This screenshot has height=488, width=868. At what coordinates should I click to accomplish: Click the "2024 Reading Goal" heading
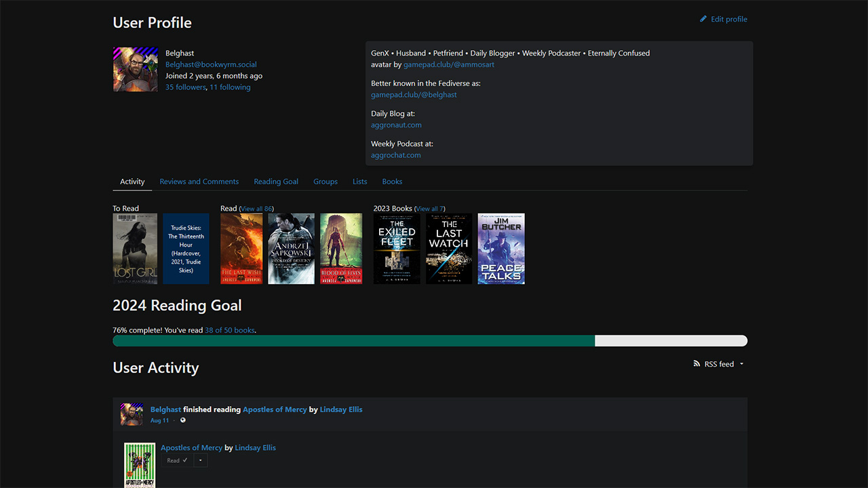pyautogui.click(x=177, y=306)
